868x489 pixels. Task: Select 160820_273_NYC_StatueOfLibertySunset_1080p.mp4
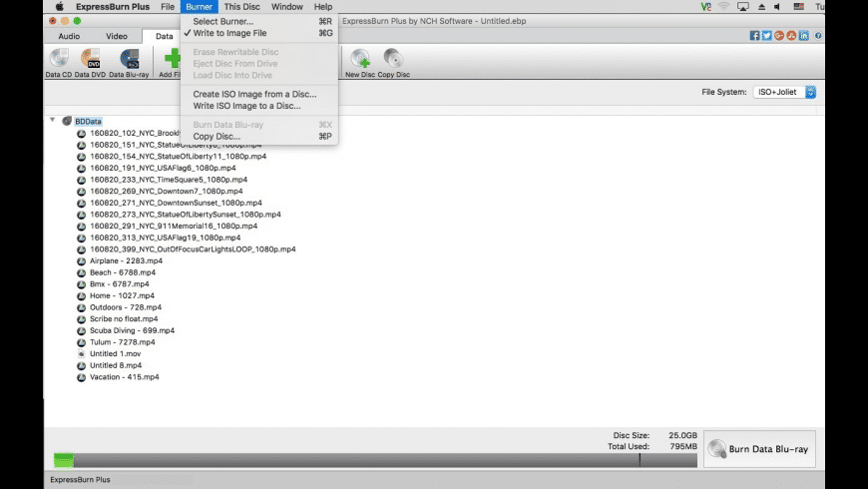click(x=186, y=215)
